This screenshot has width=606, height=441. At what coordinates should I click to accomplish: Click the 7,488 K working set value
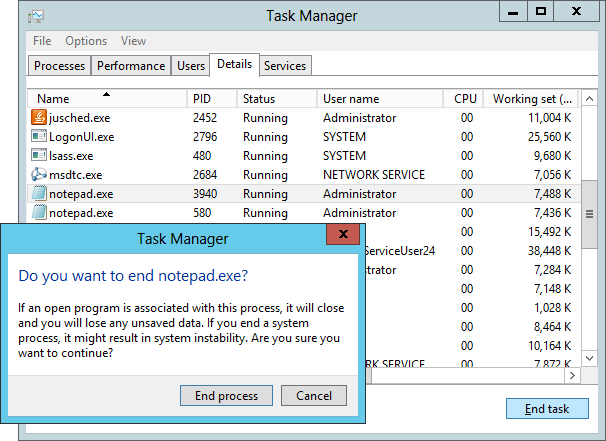(553, 194)
